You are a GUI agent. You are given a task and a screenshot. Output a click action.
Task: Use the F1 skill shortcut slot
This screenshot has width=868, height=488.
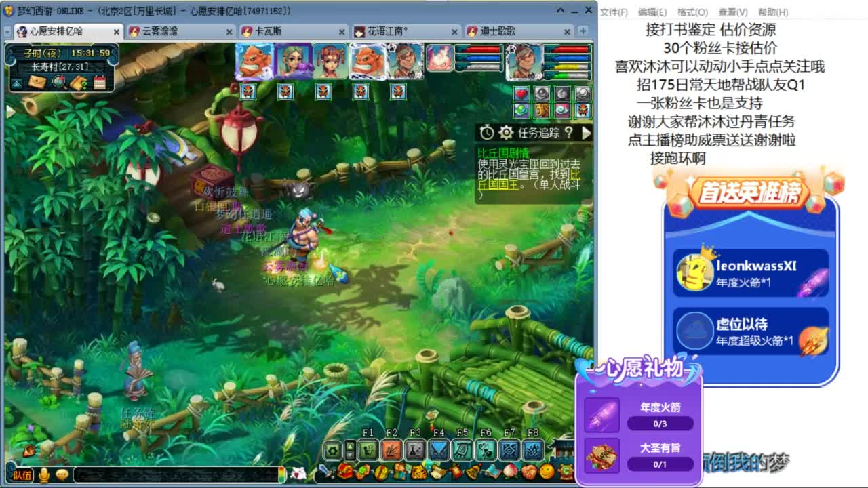(368, 449)
